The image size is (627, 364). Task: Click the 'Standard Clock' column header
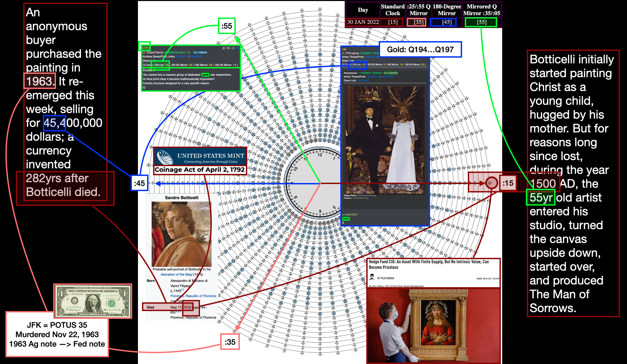tap(393, 10)
